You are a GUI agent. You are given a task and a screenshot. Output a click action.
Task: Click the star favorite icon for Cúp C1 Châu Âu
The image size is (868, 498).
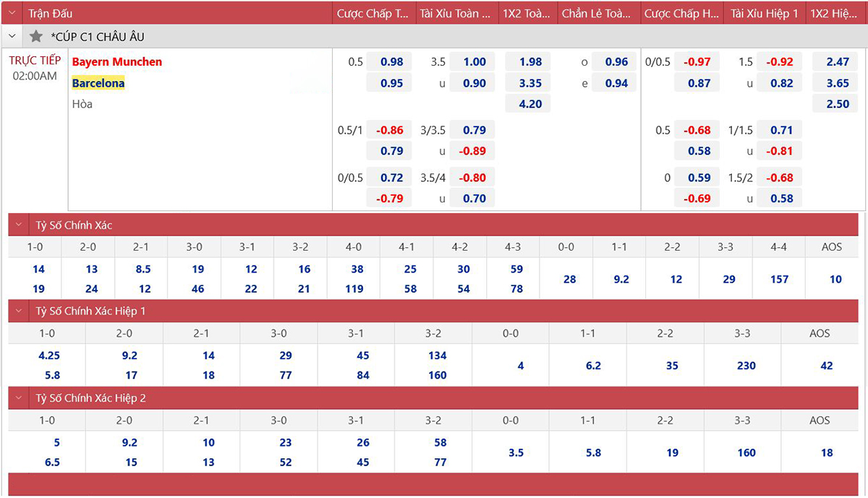click(x=36, y=36)
